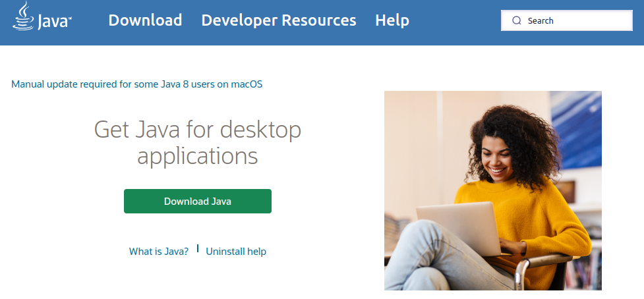Click the green Download Java button
Viewport: 644px width, 299px height.
tap(198, 201)
